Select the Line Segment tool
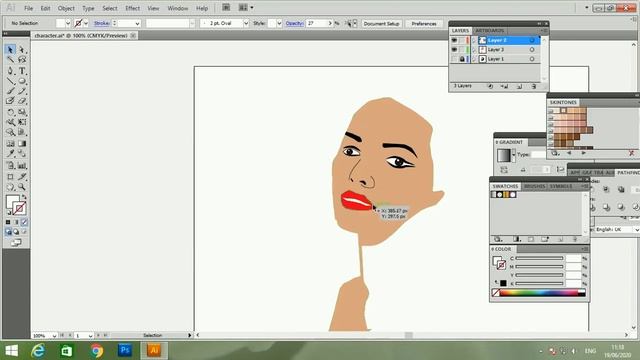The image size is (640, 360). (10, 81)
